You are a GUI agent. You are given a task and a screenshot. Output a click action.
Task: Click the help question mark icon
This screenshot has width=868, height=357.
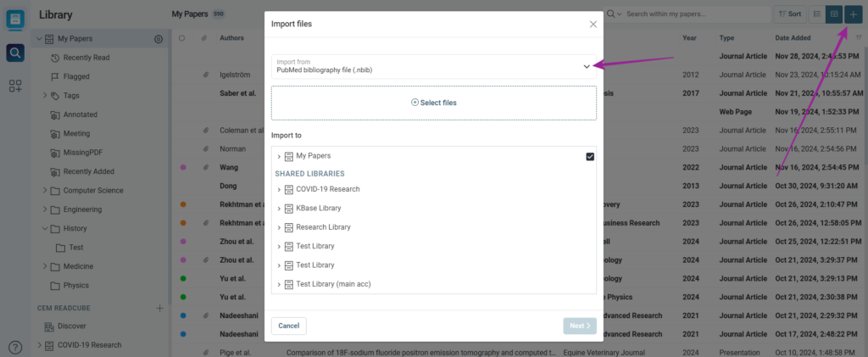(14, 347)
